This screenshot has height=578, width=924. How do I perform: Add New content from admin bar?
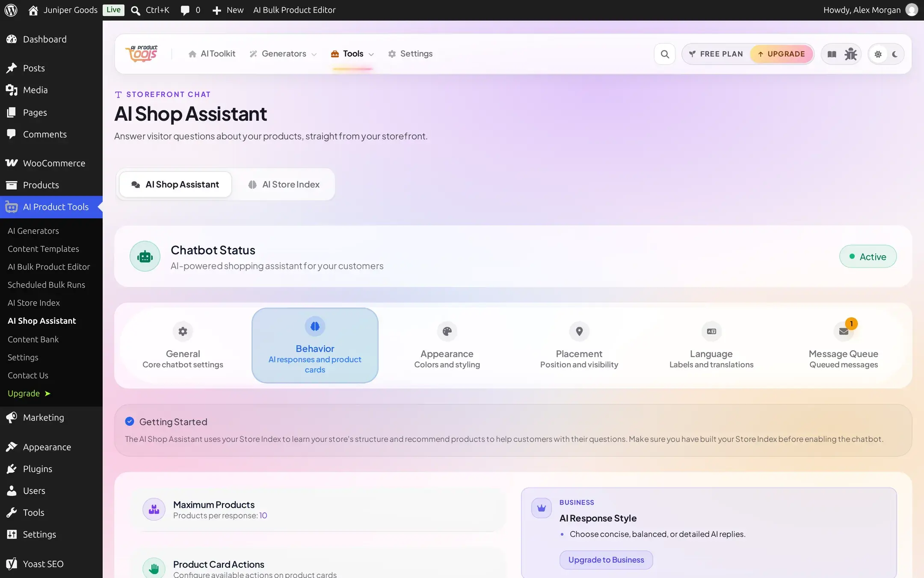[228, 10]
